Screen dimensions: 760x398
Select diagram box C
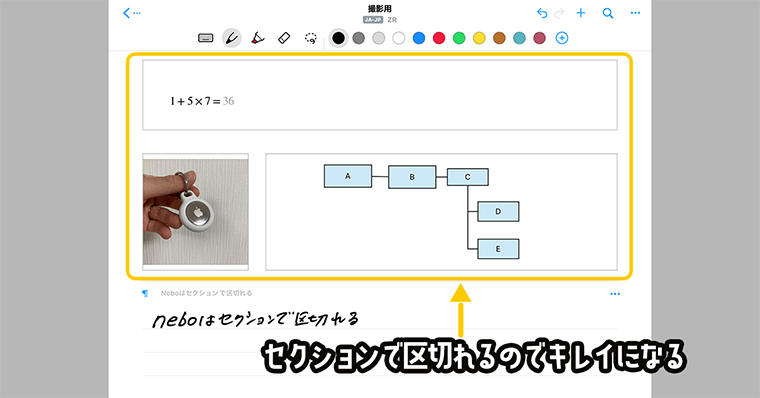point(468,177)
